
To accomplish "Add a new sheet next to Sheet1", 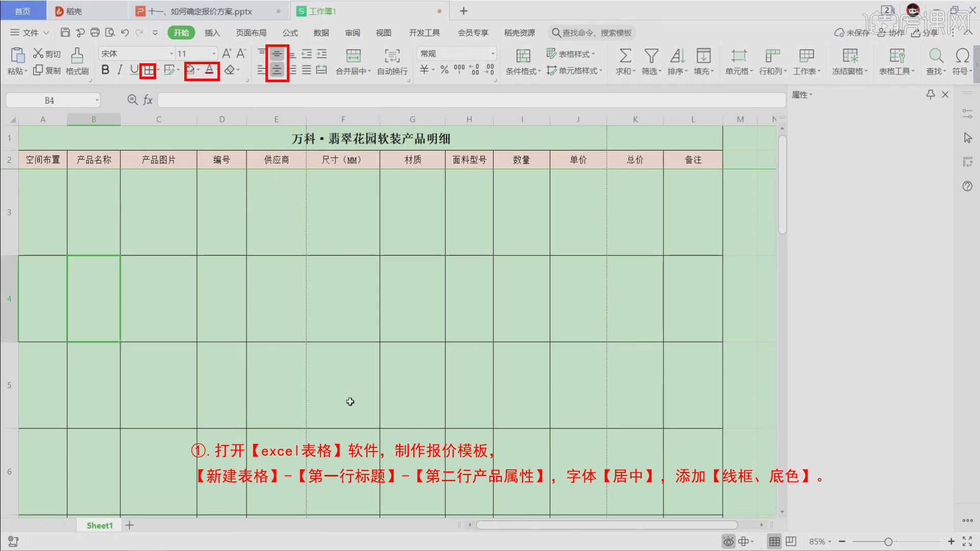I will pos(130,525).
